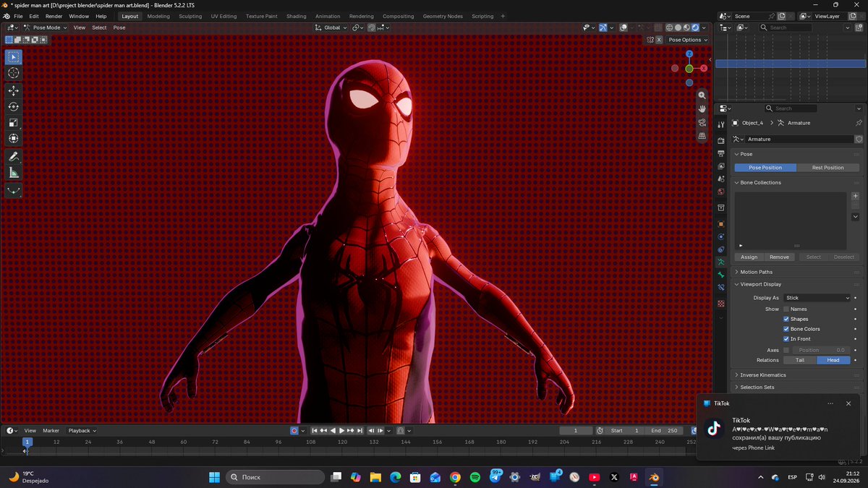Switch to the Sculpting workspace tab
The image size is (868, 488).
(x=190, y=16)
